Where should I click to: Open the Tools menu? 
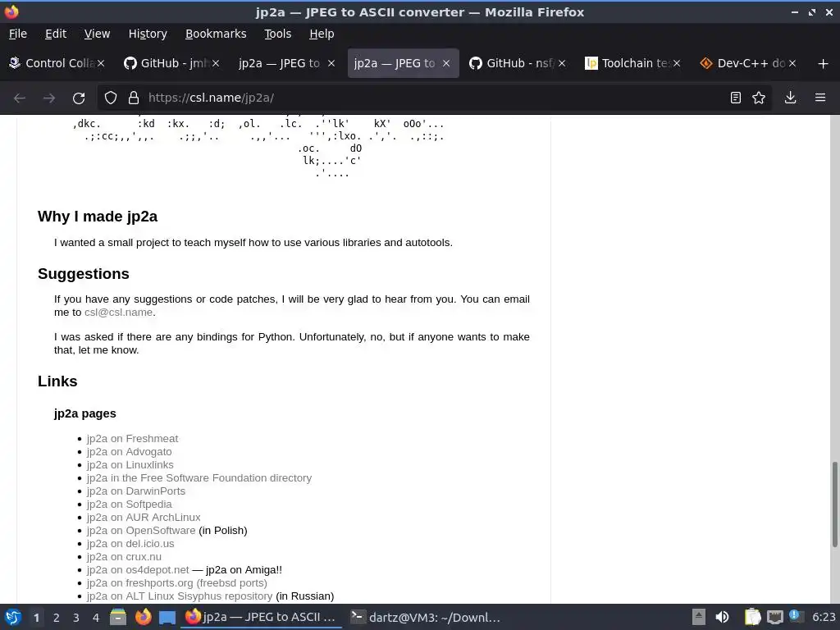point(277,34)
